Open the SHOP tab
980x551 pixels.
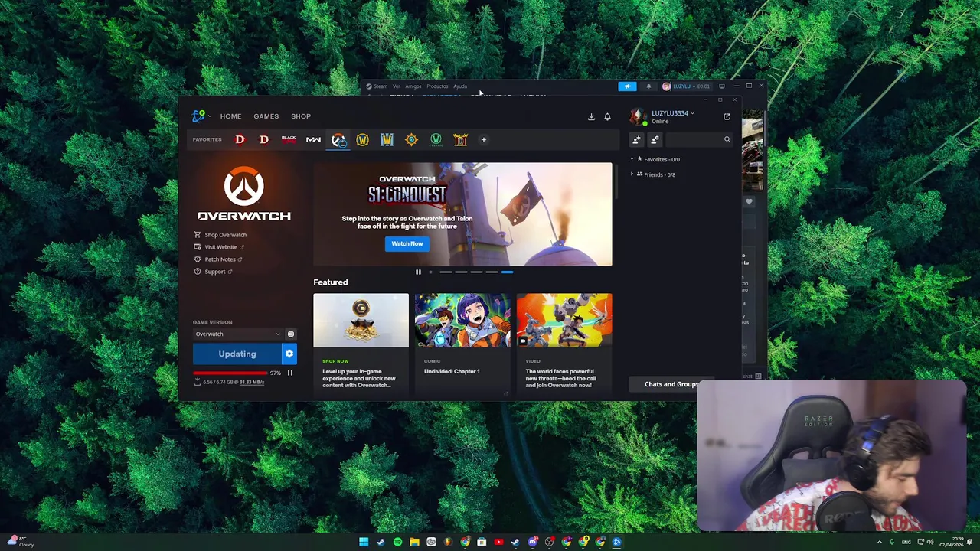click(x=300, y=116)
